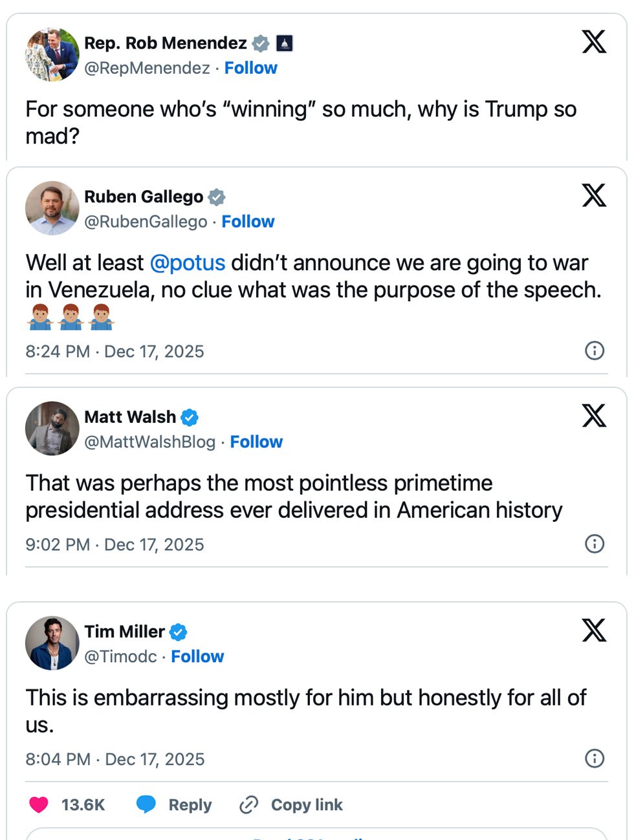Open Tim Miller's profile picture
Screen dimensions: 634x840
tap(52, 643)
